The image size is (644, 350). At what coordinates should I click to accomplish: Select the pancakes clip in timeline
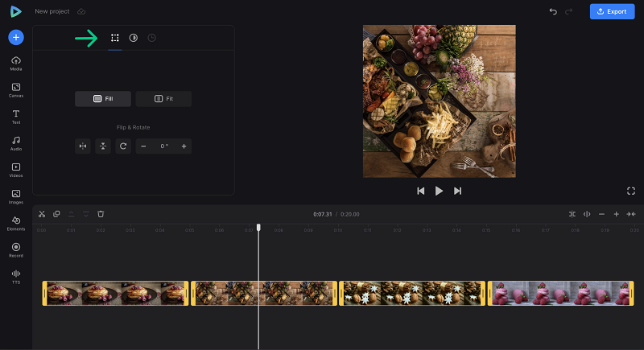[115, 294]
